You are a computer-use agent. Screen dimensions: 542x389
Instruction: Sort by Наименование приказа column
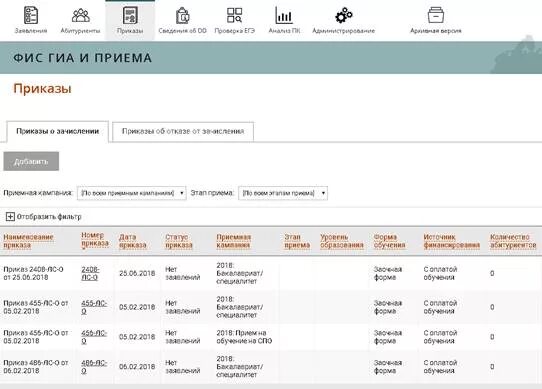tap(28, 241)
